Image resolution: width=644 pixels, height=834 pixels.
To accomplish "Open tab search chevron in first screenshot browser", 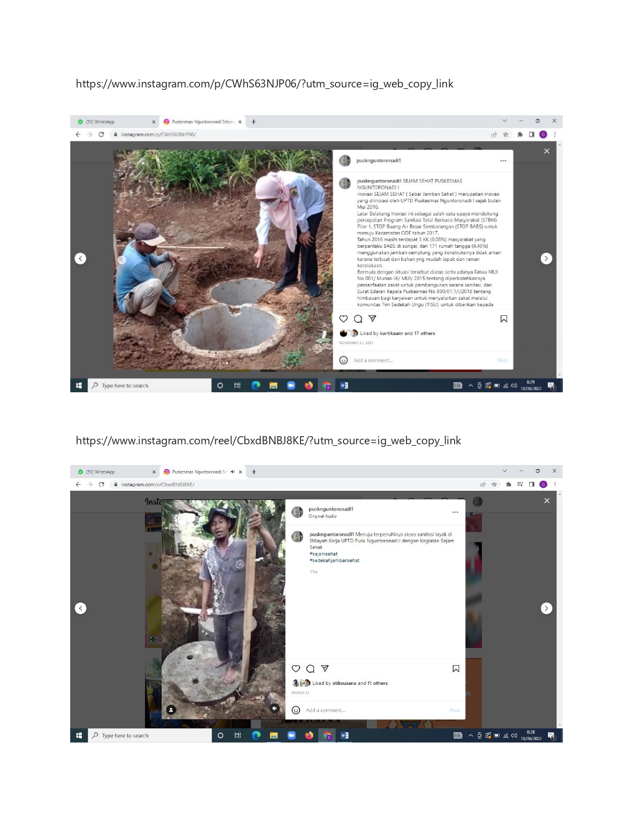I will [x=504, y=121].
